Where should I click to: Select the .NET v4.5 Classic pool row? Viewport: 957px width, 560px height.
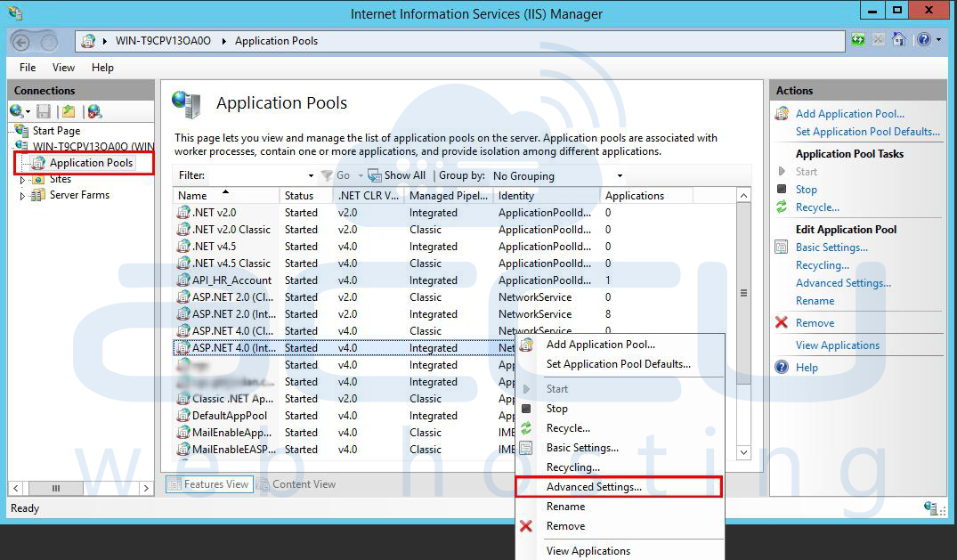coord(454,264)
